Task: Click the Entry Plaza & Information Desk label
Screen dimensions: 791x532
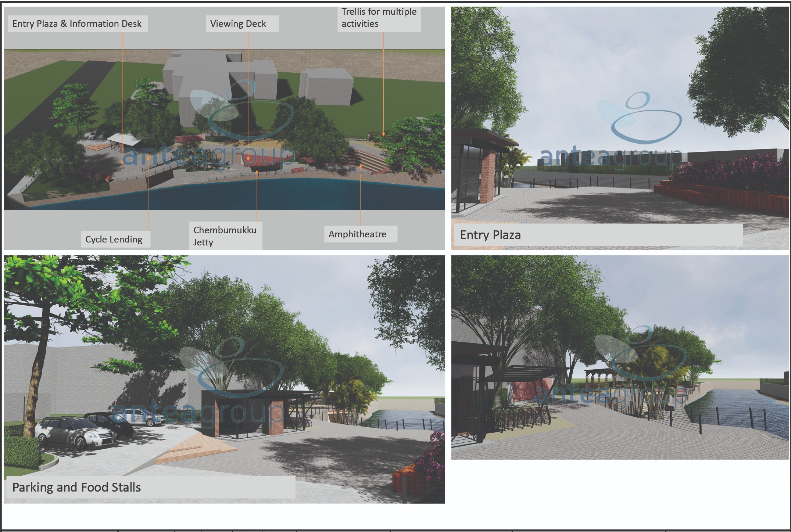Action: click(78, 24)
